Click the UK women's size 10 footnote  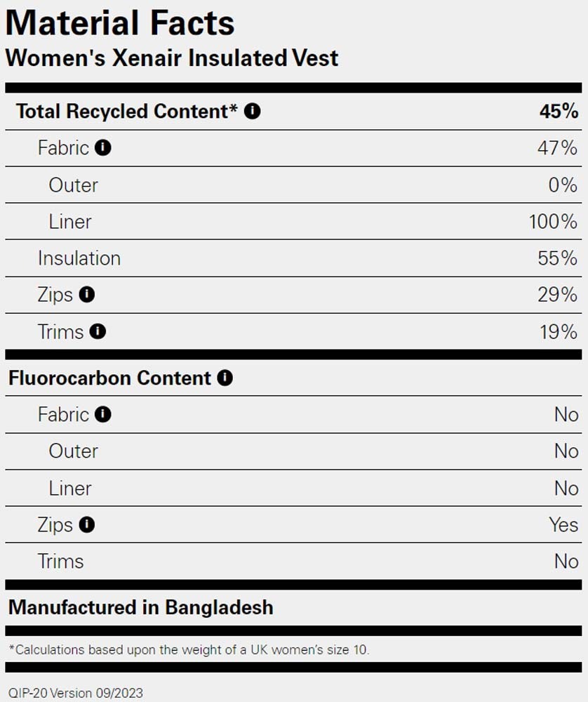tap(189, 649)
